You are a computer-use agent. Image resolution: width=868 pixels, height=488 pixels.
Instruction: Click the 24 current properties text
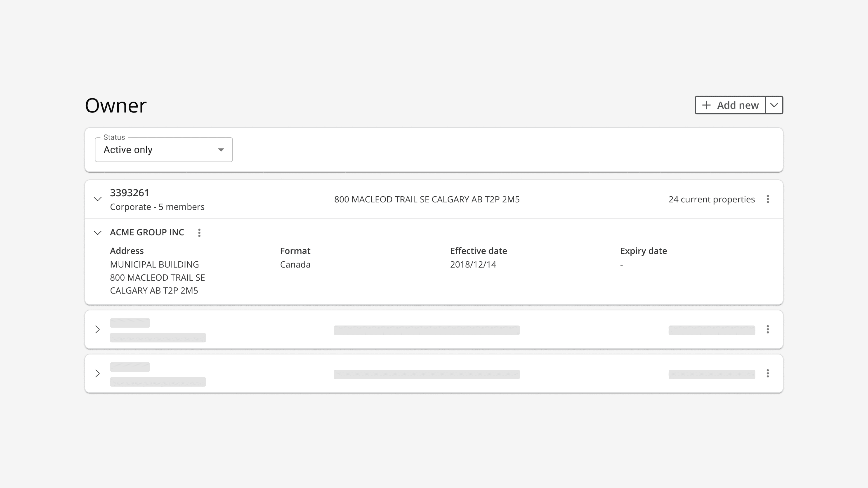(711, 199)
